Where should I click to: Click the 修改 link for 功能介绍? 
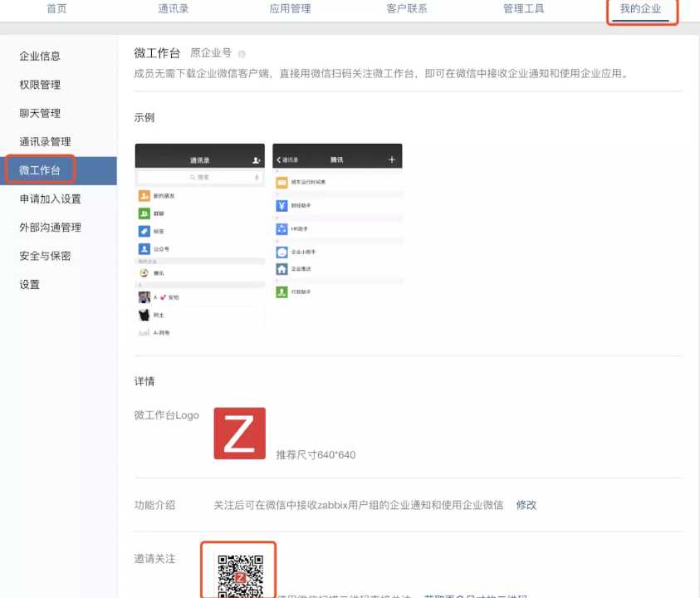point(526,505)
